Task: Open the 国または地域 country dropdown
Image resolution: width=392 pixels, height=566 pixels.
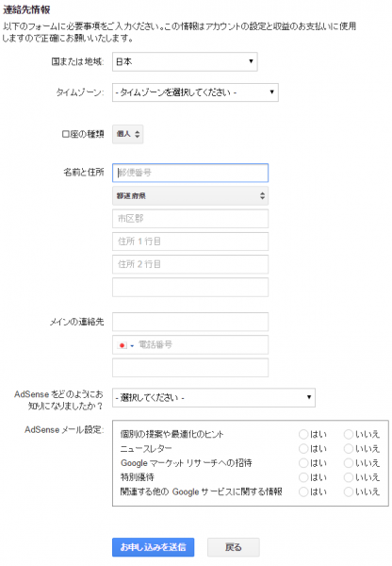Action: click(185, 61)
